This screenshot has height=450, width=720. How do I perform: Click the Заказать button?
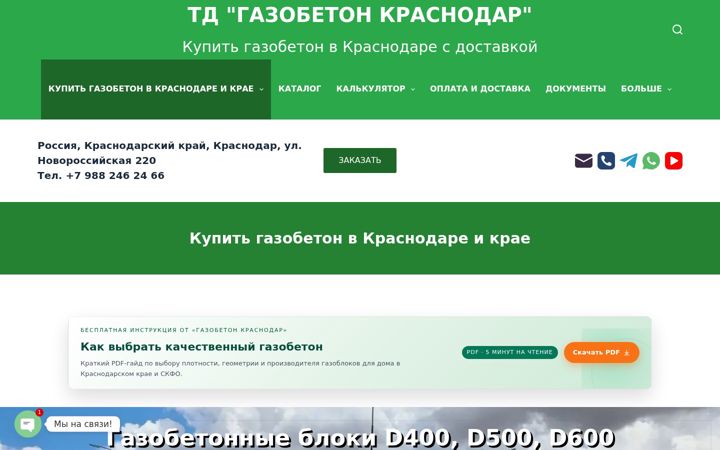pos(360,160)
